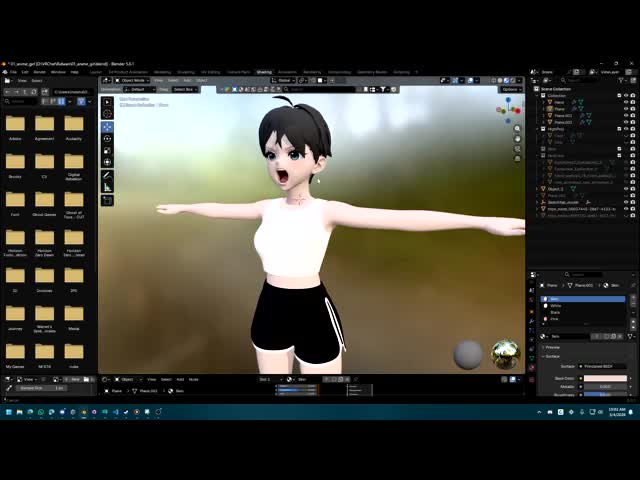Choose the Select Box tool at top of toolbar

click(x=107, y=102)
